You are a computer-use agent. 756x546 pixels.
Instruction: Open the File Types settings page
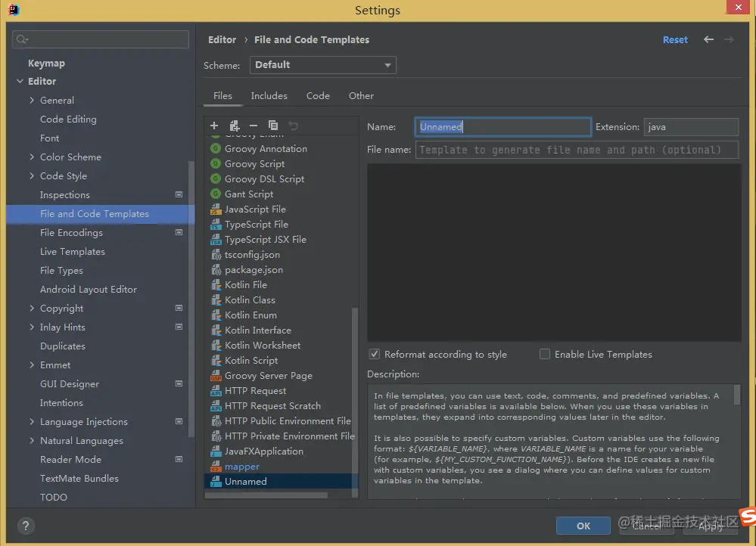tap(61, 270)
